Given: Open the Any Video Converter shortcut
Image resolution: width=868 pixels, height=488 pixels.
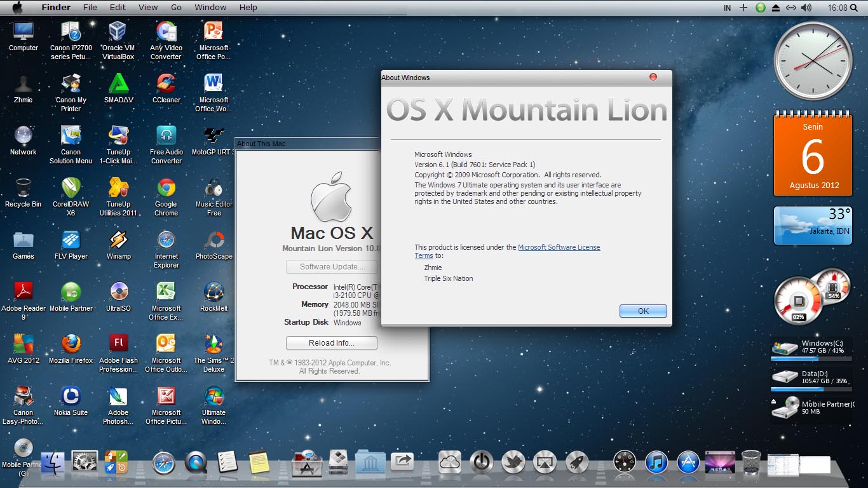Looking at the screenshot, I should 166,40.
